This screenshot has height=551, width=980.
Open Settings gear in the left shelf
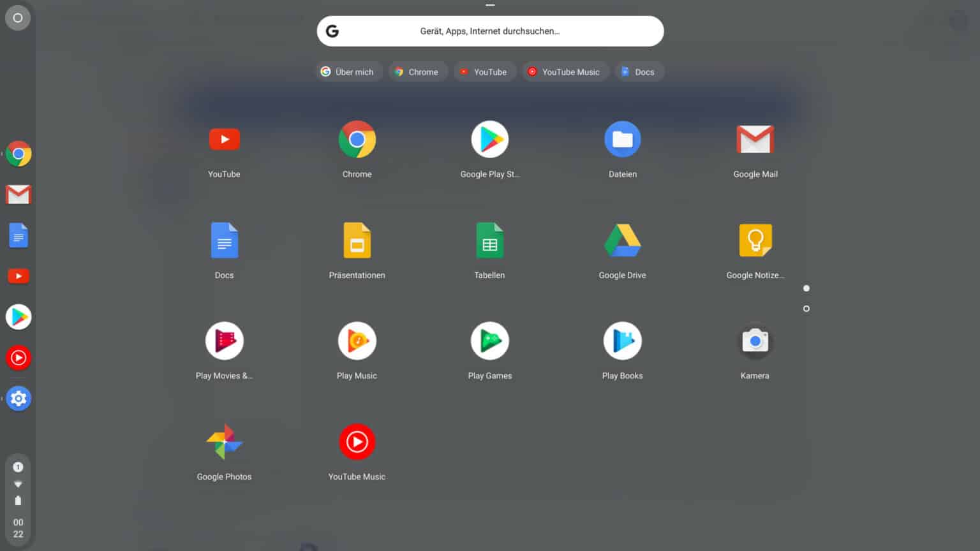pos(19,399)
